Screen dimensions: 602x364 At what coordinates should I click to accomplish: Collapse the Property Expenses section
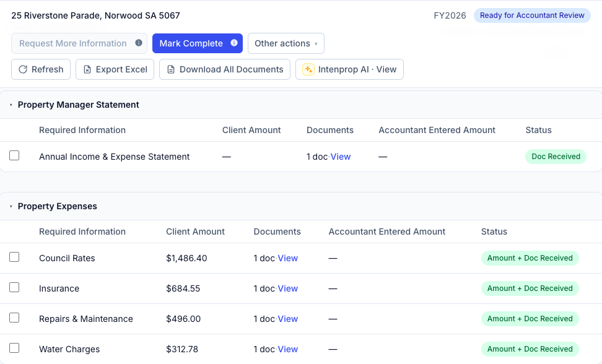[11, 206]
